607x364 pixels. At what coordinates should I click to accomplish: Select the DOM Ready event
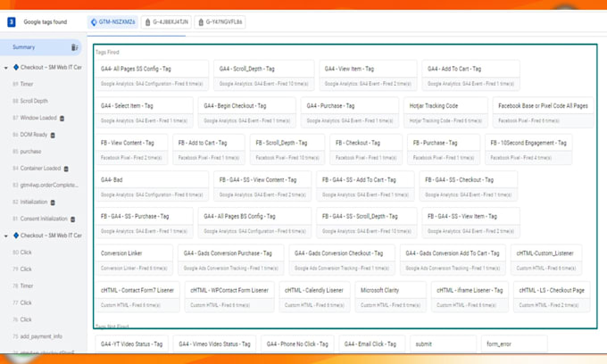coord(29,135)
